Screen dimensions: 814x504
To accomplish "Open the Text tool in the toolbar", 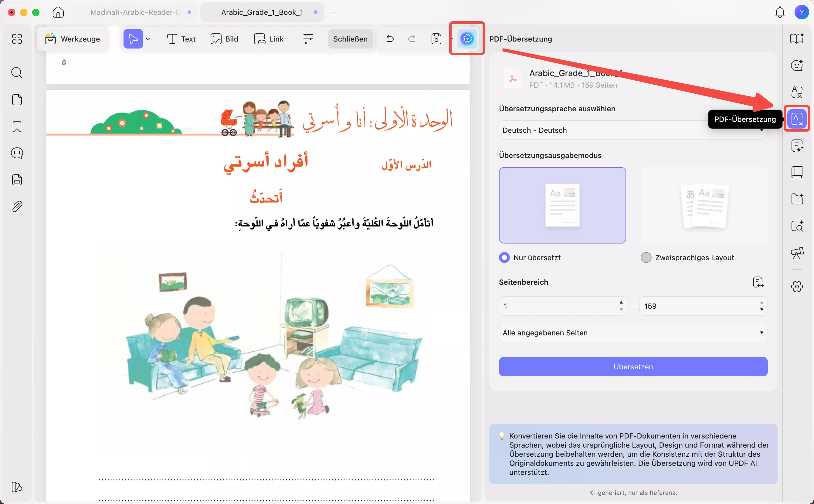I will [181, 39].
